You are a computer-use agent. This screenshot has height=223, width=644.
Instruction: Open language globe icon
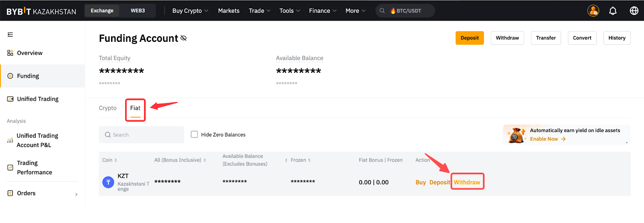pyautogui.click(x=634, y=11)
